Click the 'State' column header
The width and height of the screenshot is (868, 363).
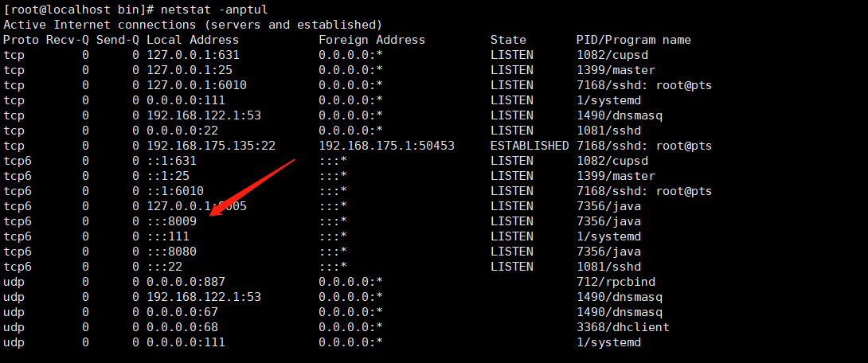pos(508,40)
